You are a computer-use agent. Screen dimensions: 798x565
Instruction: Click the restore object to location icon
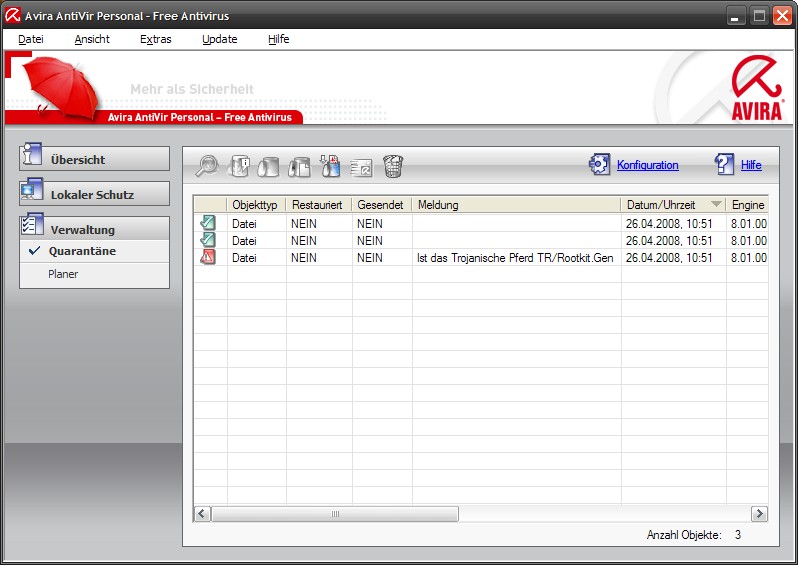299,166
